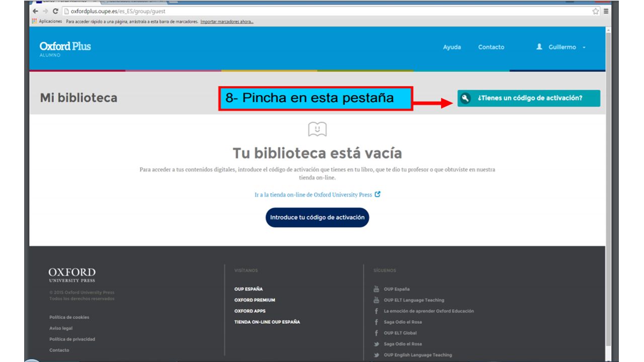Click the vertical page scrollbar
This screenshot has width=644, height=362.
(x=608, y=189)
